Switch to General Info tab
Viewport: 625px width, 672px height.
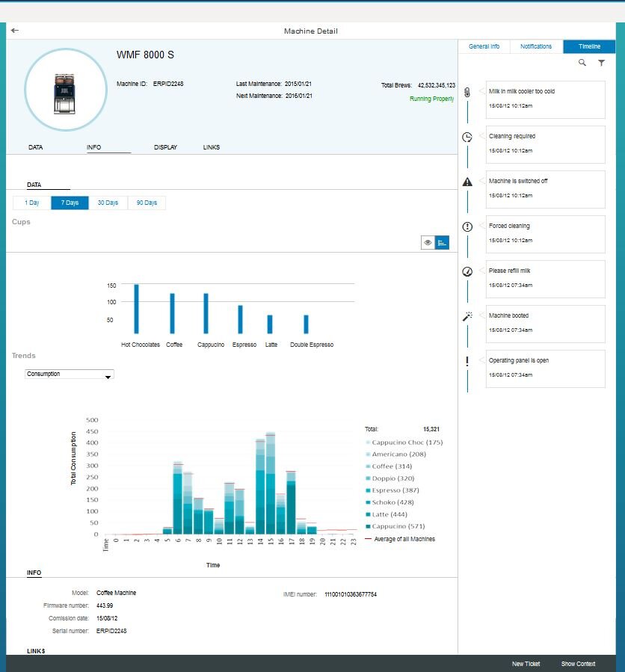tap(484, 46)
